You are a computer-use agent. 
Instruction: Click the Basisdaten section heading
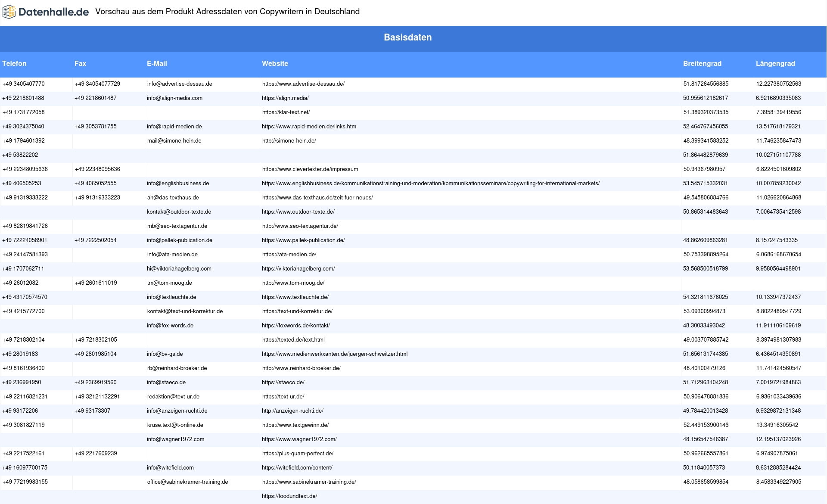(x=408, y=37)
